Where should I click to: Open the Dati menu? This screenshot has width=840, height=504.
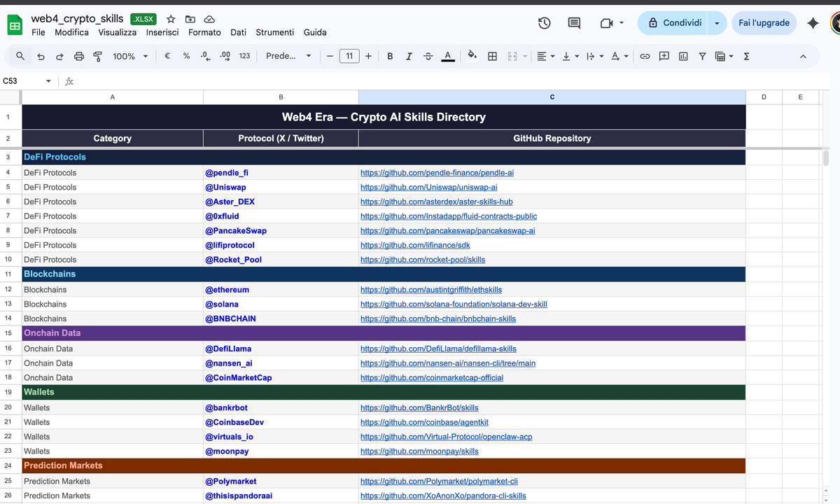[239, 32]
